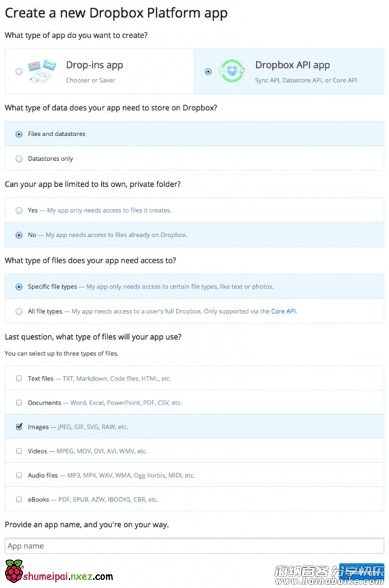Enable the Videos file type checkbox

coord(19,451)
